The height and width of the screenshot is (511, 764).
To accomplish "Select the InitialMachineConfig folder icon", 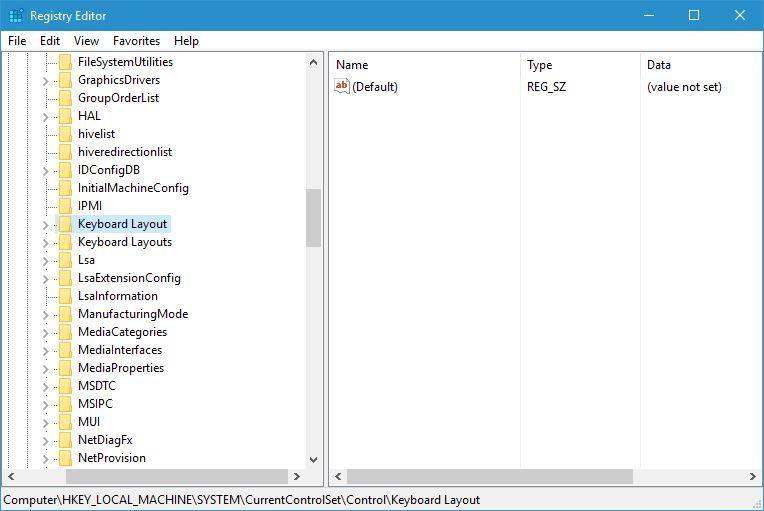I will pos(65,189).
